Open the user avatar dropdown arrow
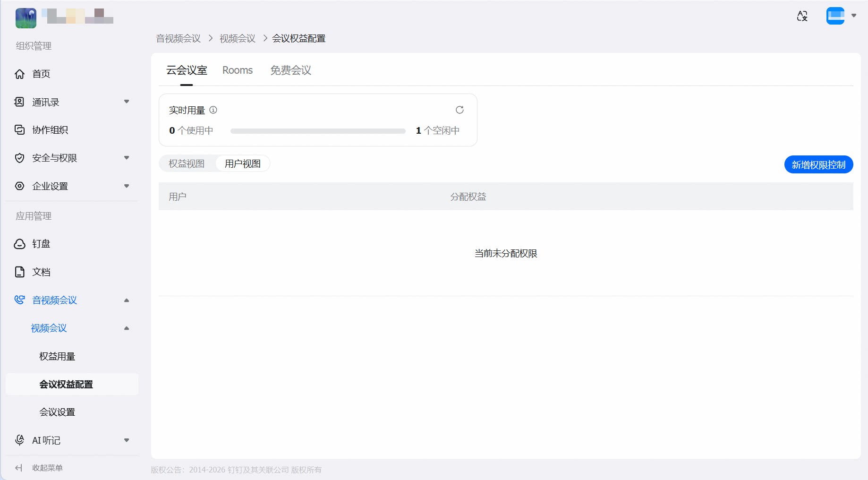This screenshot has width=868, height=480. coord(854,16)
